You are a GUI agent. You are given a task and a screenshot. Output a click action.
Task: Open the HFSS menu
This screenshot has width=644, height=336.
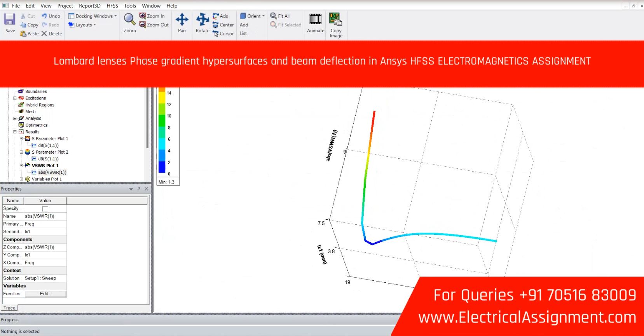click(112, 6)
